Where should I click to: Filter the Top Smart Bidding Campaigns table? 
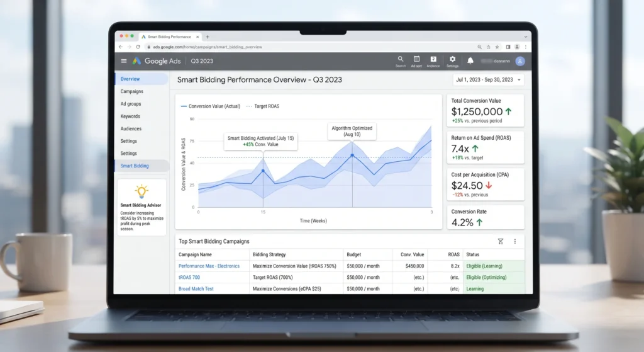501,241
